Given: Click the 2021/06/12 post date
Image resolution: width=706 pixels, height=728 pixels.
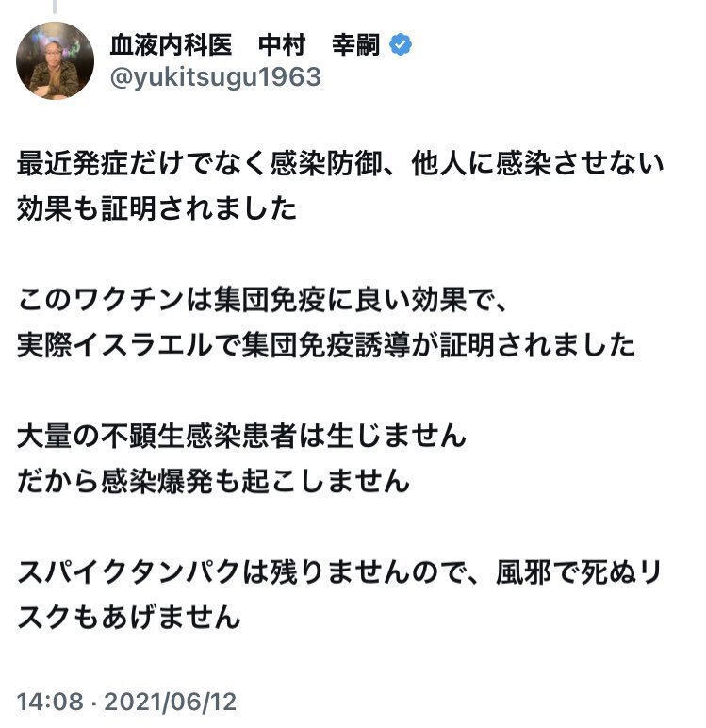Looking at the screenshot, I should pos(171,702).
